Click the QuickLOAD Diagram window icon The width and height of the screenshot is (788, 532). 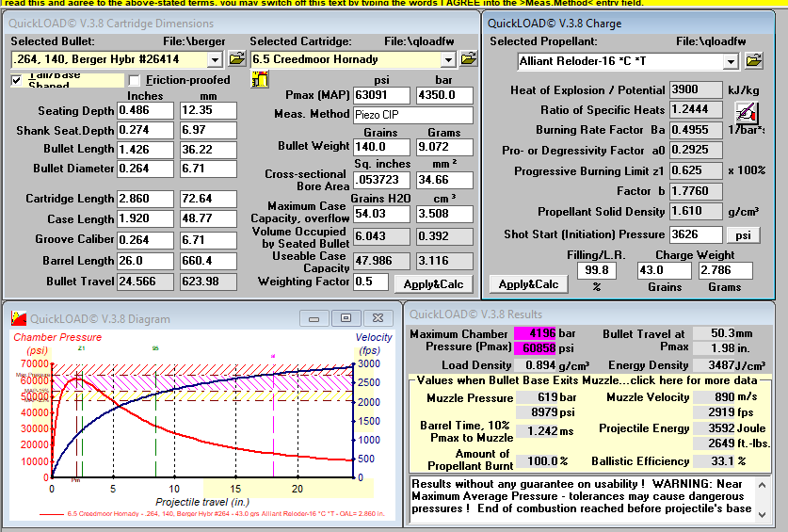click(x=19, y=318)
